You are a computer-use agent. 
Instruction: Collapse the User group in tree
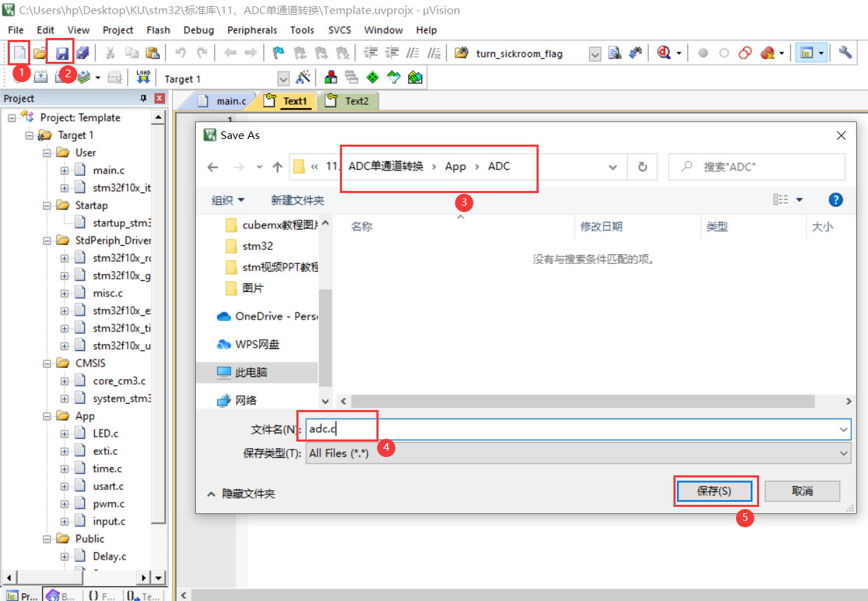click(x=47, y=152)
